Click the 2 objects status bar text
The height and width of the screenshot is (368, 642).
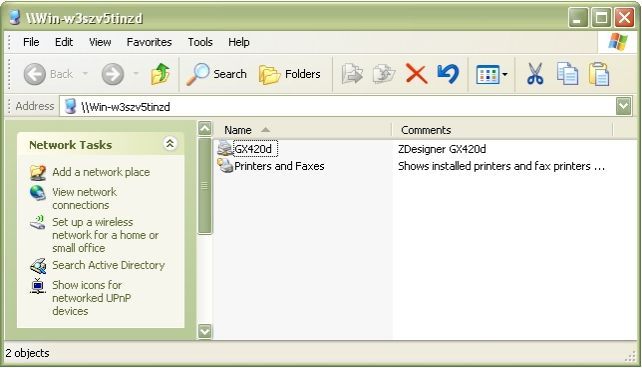click(27, 353)
